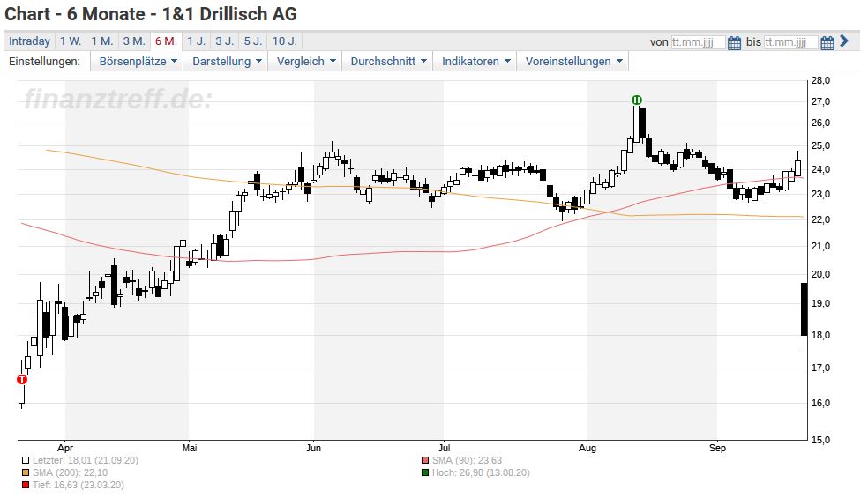The width and height of the screenshot is (868, 498).
Task: Click the 15,0 price axis label
Action: click(820, 440)
